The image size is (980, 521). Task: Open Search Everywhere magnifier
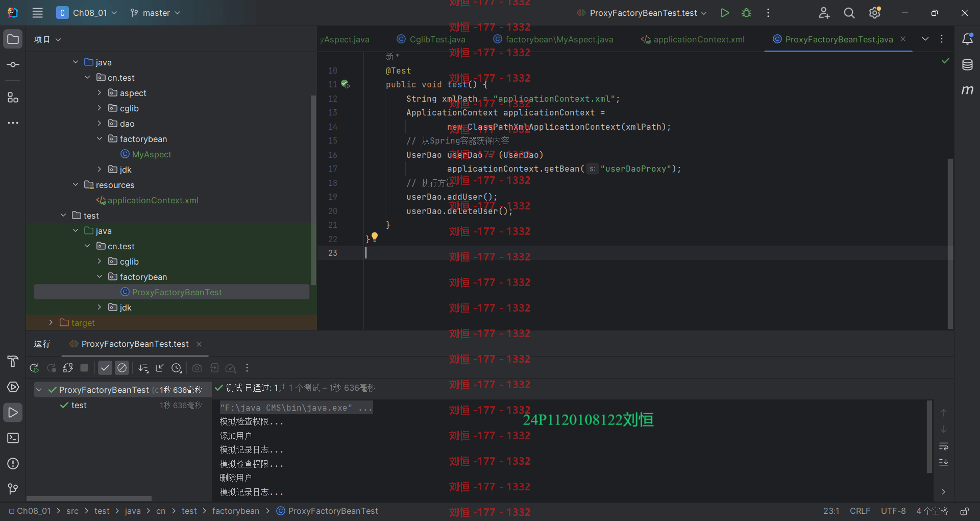tap(849, 13)
